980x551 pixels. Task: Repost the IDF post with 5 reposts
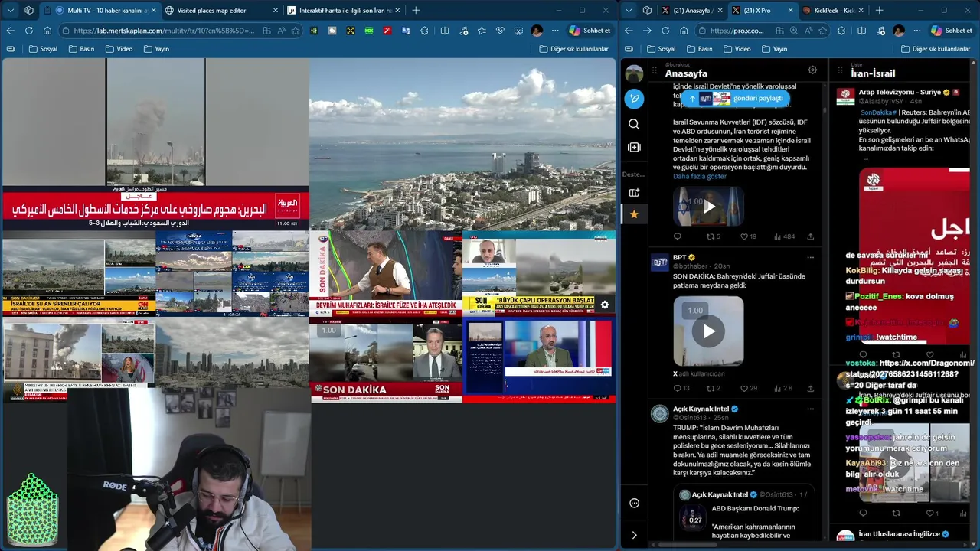713,236
